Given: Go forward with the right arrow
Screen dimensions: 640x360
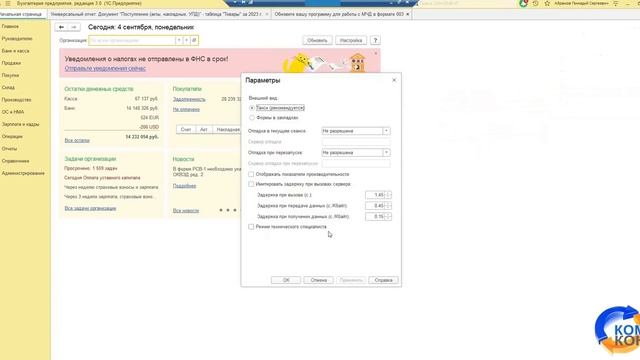Looking at the screenshot, I should [73, 27].
